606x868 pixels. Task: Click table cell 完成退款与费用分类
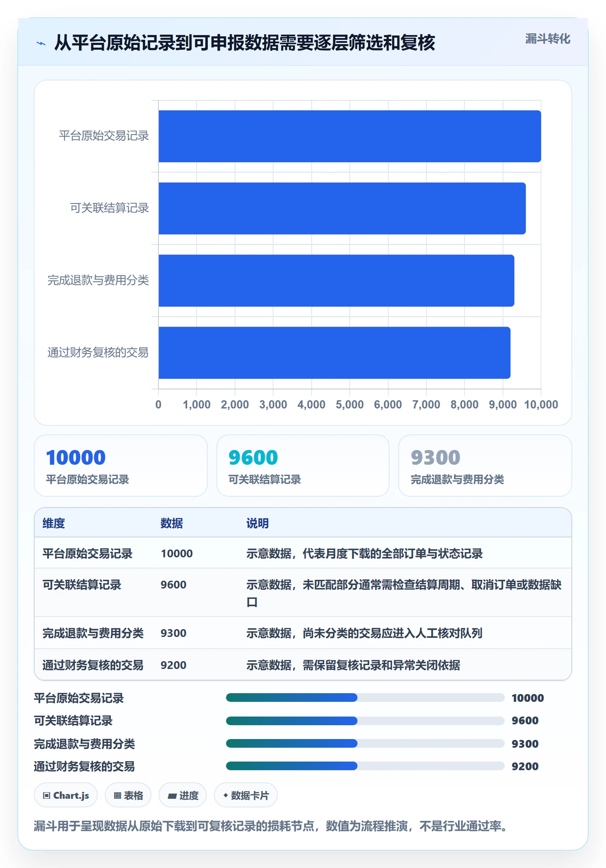point(93,633)
